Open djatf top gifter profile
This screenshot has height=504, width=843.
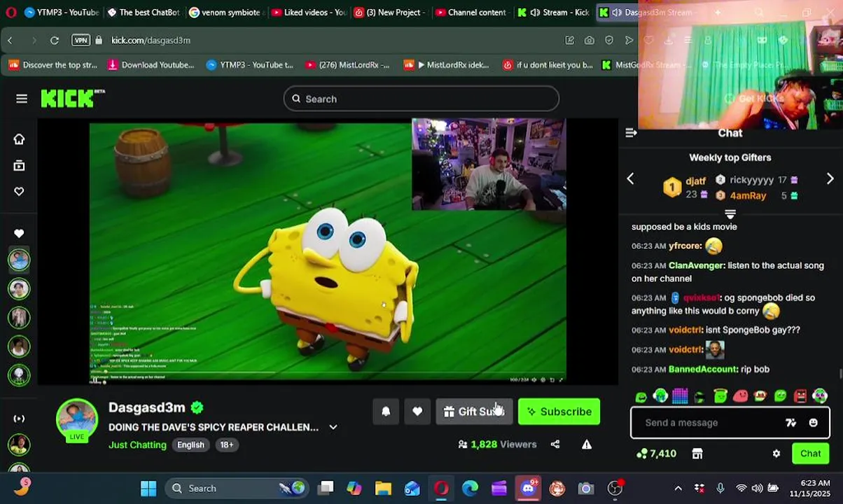click(695, 181)
